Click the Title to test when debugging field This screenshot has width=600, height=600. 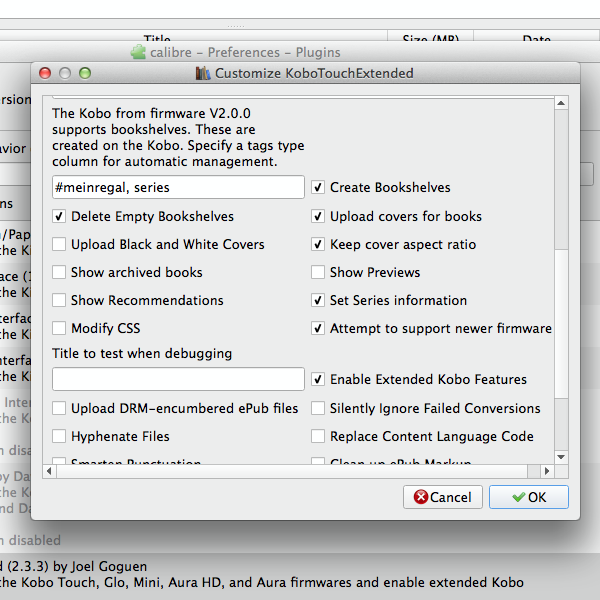pos(178,379)
